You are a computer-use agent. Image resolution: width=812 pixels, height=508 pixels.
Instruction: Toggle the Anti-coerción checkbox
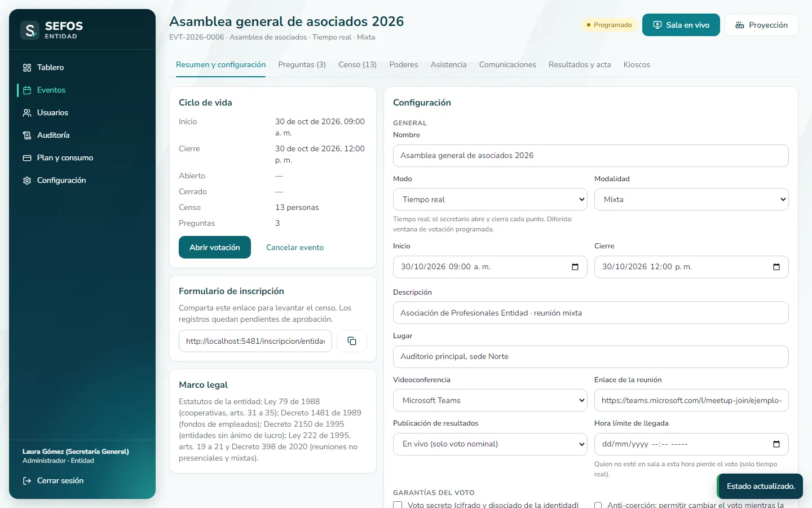[598, 505]
